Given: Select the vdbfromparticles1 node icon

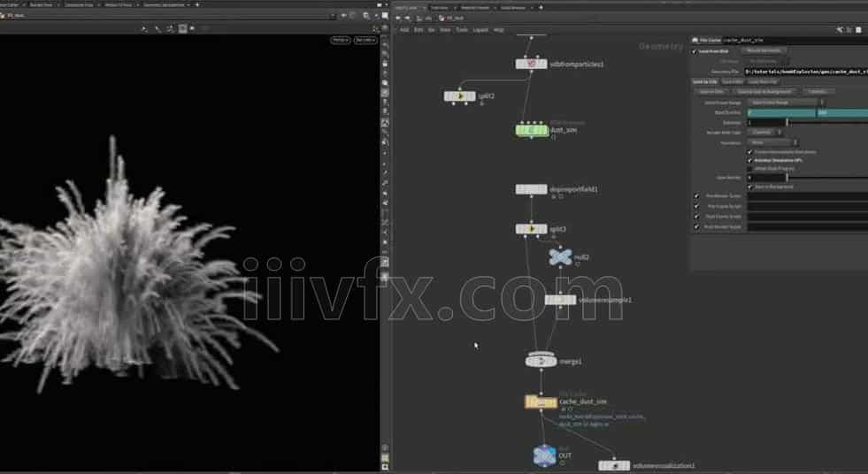Looking at the screenshot, I should [532, 65].
